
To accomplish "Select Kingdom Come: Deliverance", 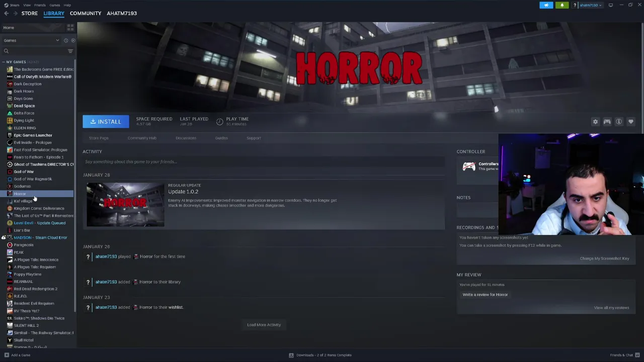I will coord(39,208).
